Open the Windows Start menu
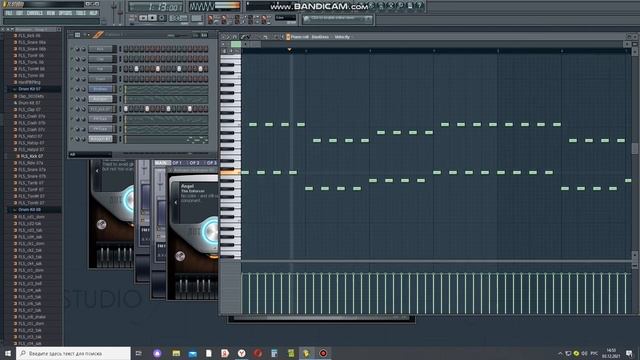640x360 pixels. pos(8,353)
